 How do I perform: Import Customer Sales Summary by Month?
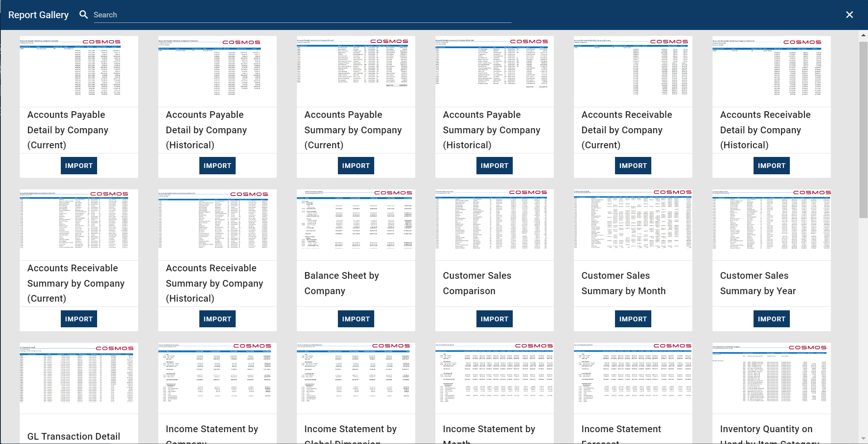633,319
